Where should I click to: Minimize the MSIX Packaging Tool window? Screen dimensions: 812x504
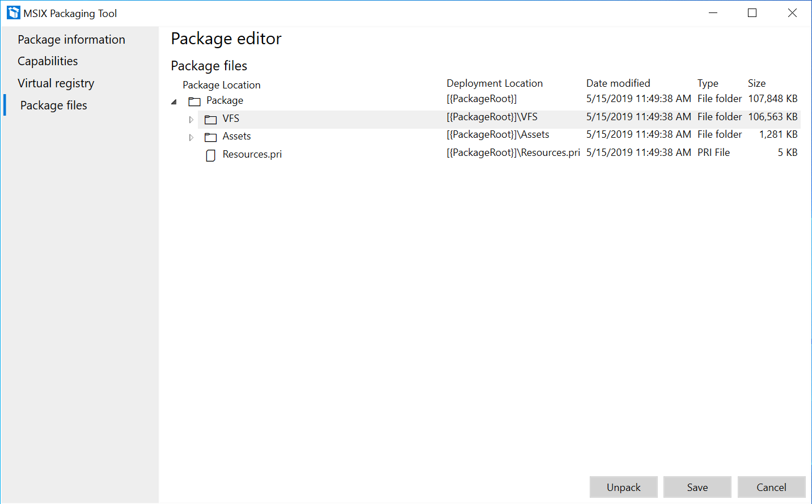(x=713, y=12)
